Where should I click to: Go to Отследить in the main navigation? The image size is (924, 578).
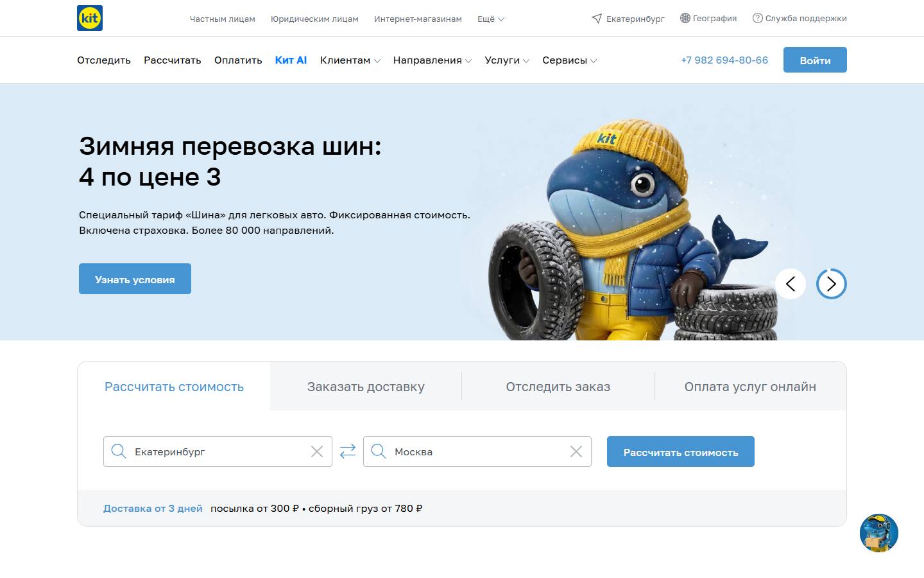104,60
